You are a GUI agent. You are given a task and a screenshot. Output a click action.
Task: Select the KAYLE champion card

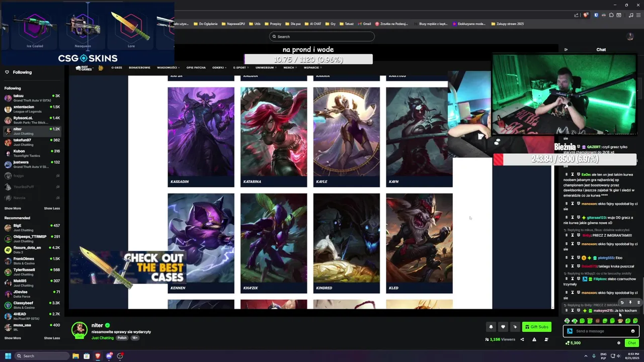point(347,137)
